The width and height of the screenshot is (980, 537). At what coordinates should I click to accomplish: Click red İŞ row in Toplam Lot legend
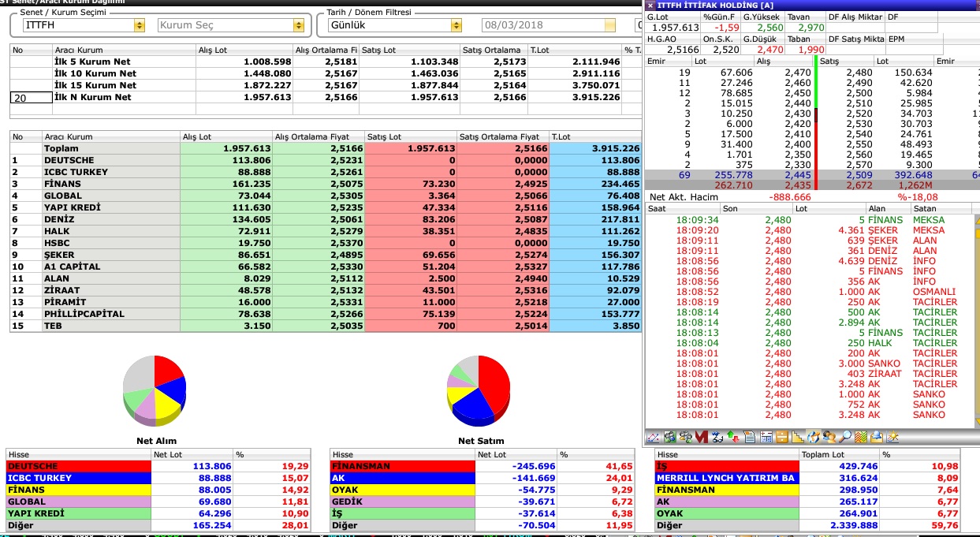coord(809,466)
